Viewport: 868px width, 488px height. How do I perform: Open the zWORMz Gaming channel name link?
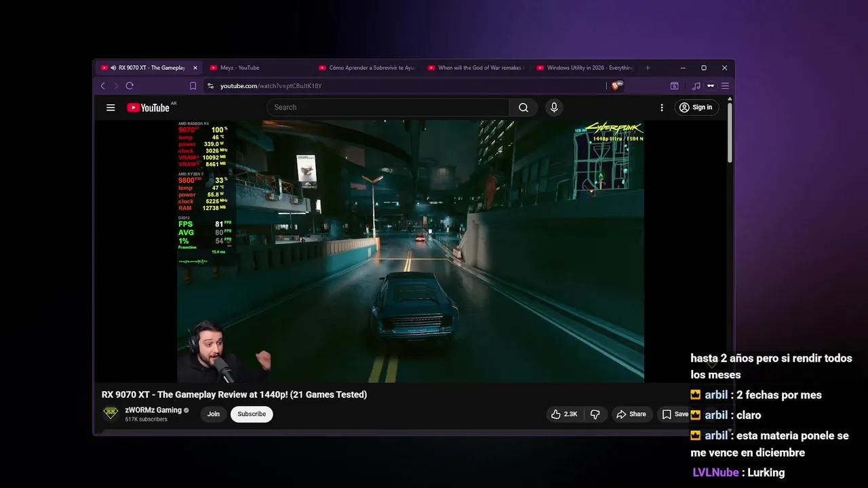pyautogui.click(x=153, y=410)
